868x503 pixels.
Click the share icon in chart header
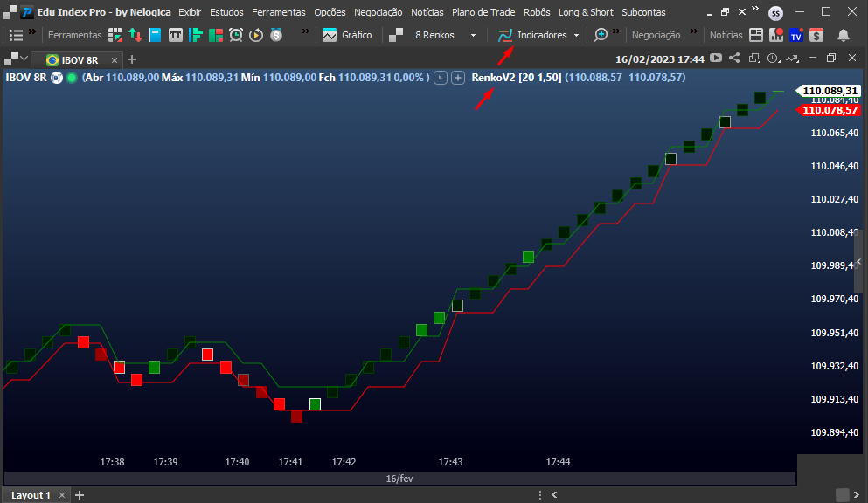pos(734,58)
